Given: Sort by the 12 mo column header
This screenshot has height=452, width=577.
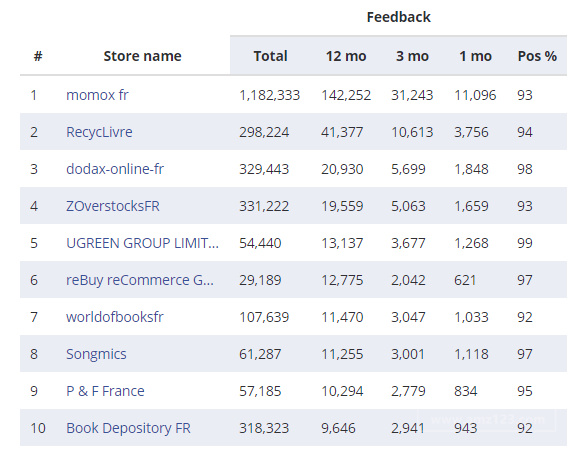Looking at the screenshot, I should point(346,56).
